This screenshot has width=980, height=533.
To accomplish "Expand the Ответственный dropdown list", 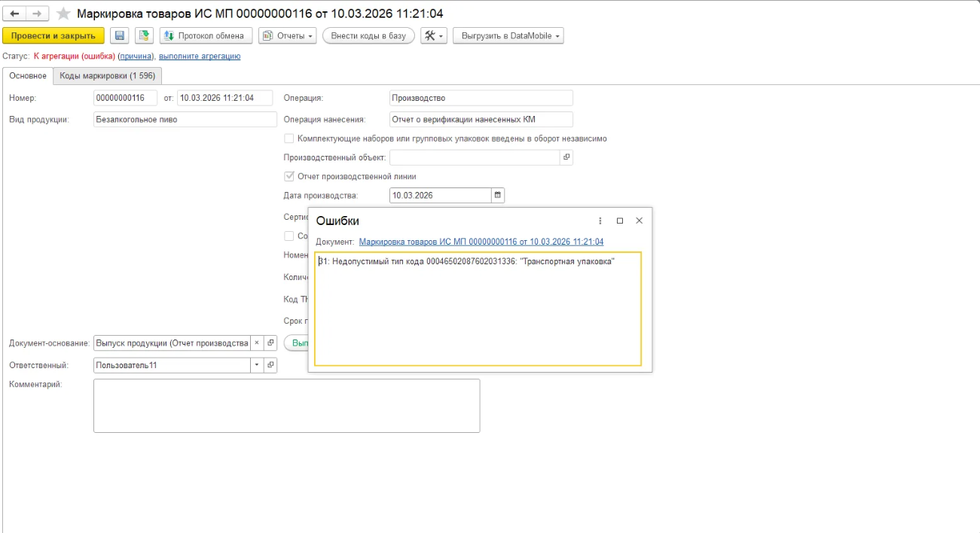I will (256, 365).
